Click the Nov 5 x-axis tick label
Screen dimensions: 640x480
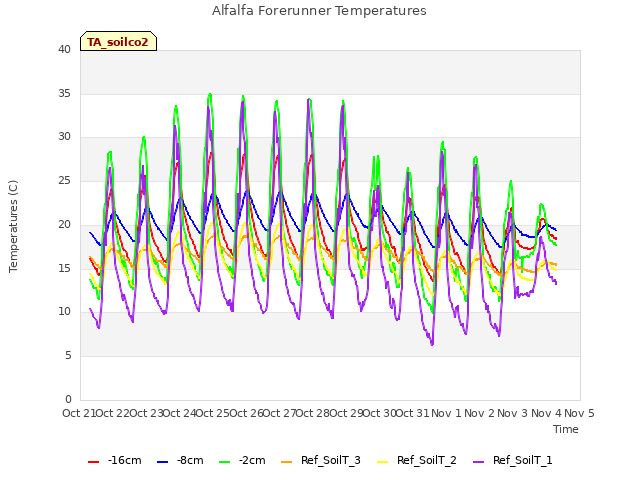pos(580,413)
